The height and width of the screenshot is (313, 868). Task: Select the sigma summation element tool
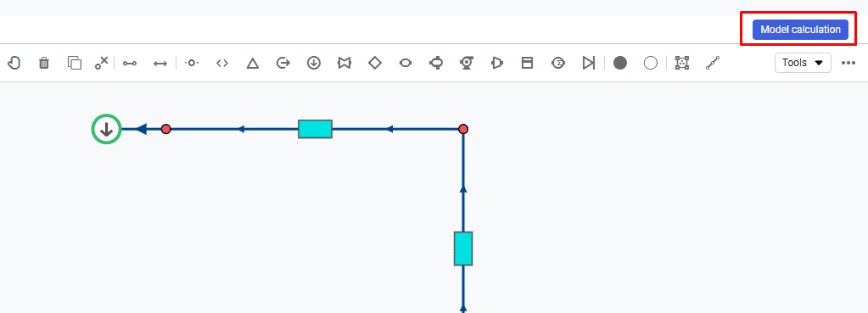[x=558, y=63]
